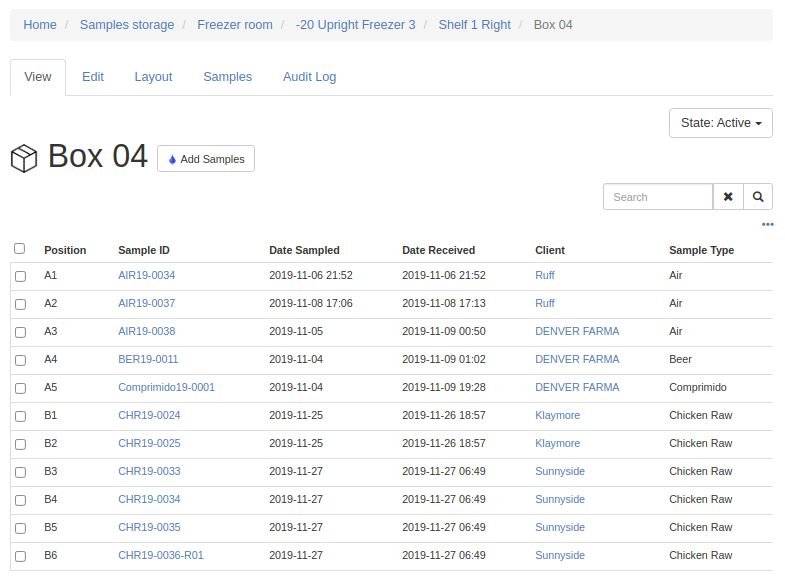This screenshot has width=785, height=580.
Task: Click inside the Search input field
Action: [657, 197]
